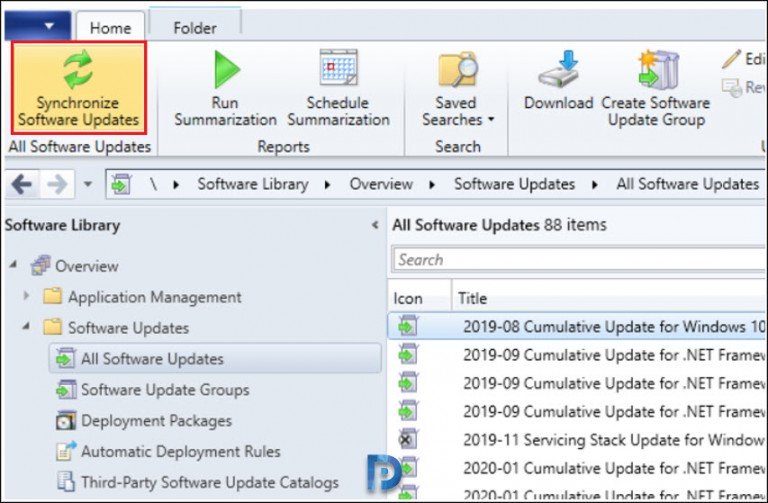Select All Software Updates breadcrumb
Viewport: 768px width, 503px height.
tap(688, 184)
